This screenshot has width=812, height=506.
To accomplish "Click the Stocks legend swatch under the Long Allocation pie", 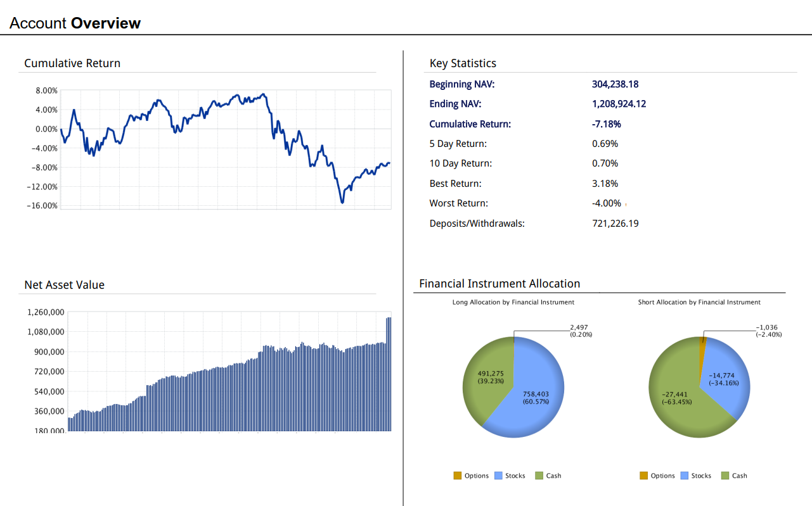I will point(498,476).
